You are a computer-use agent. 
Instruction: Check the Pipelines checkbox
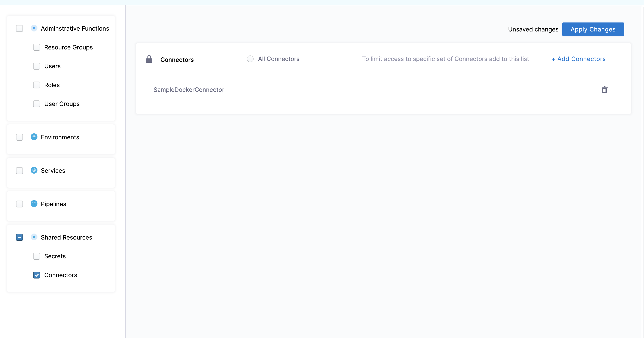(19, 204)
